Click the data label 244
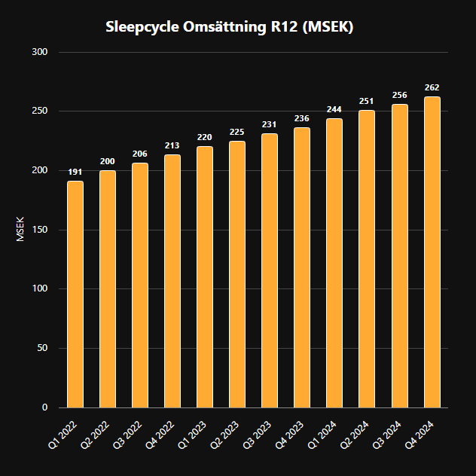Image resolution: width=476 pixels, height=476 pixels. pos(334,109)
